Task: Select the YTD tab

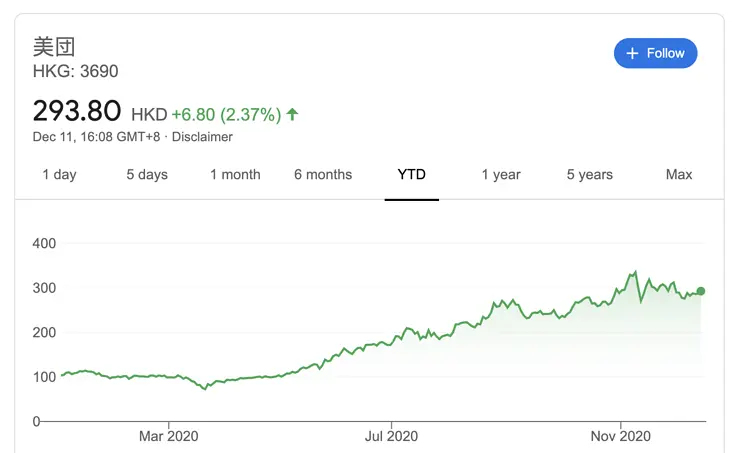Action: tap(411, 174)
